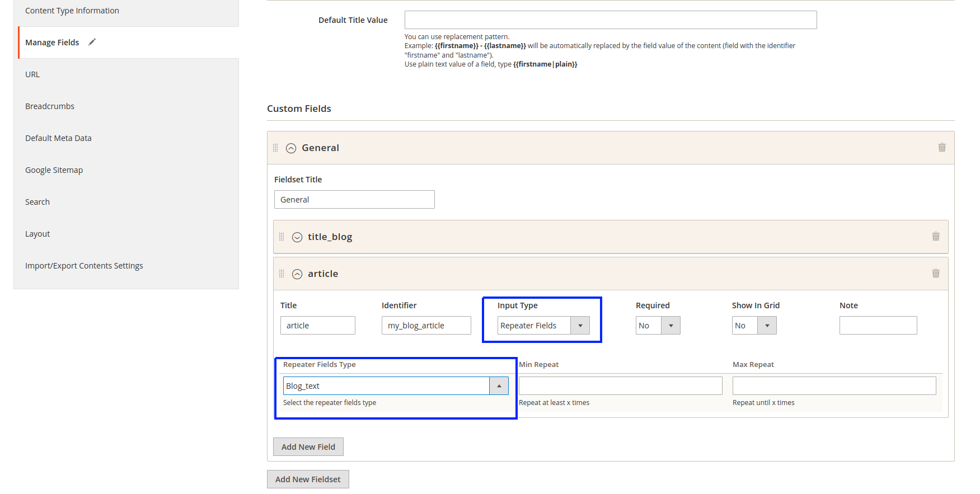
Task: Delete the article field via trash icon
Action: [x=936, y=274]
